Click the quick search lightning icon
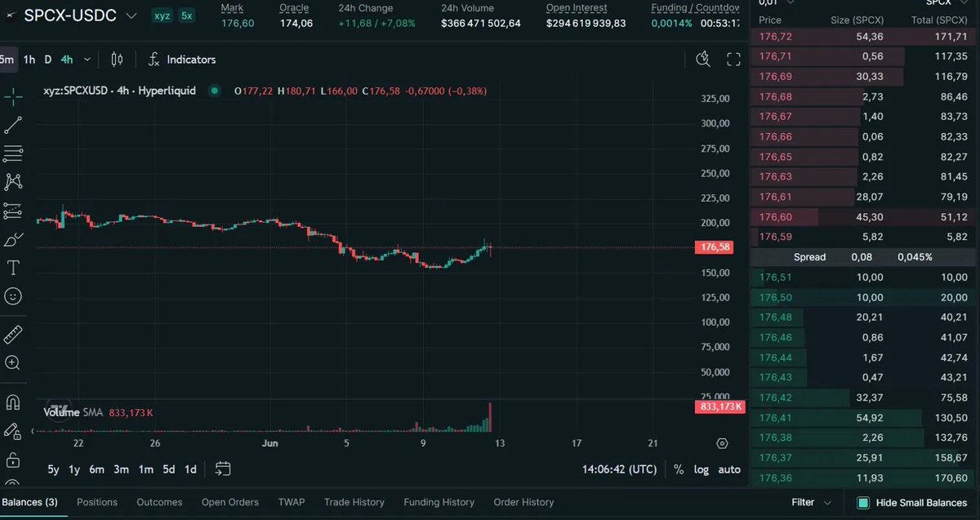Viewport: 980px width, 520px height. (703, 59)
